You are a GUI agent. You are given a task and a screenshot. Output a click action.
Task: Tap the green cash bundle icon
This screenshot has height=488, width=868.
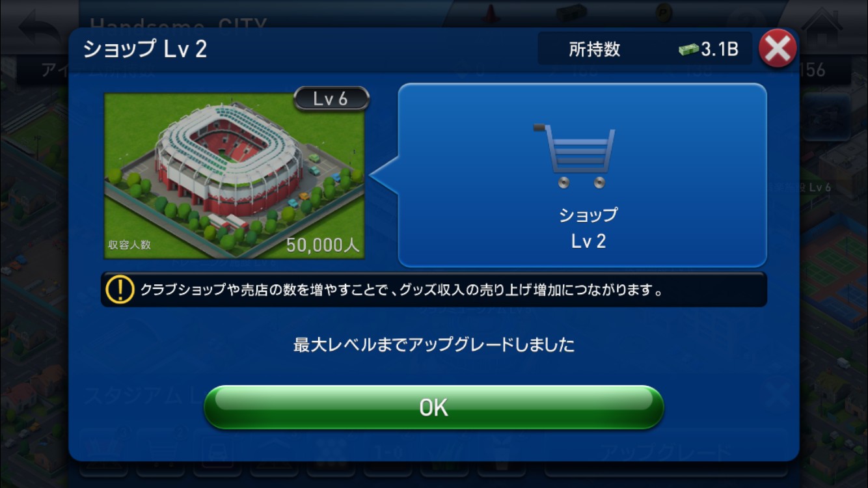[x=688, y=50]
